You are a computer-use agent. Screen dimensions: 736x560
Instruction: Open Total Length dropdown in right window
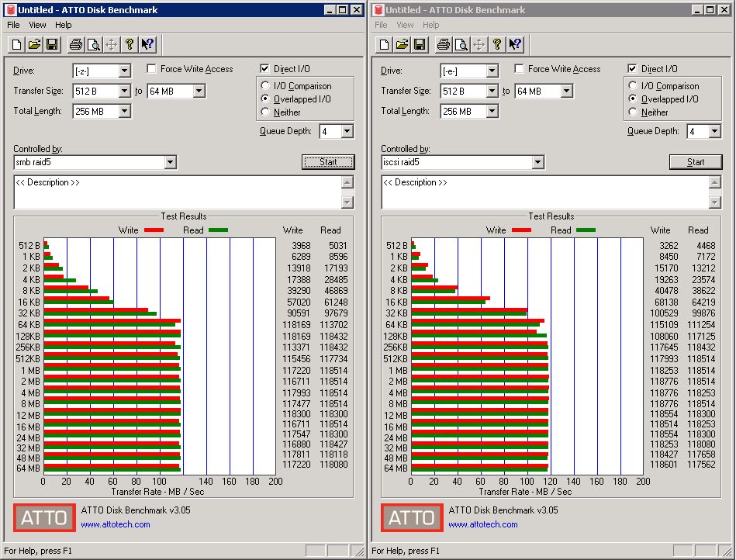[492, 111]
